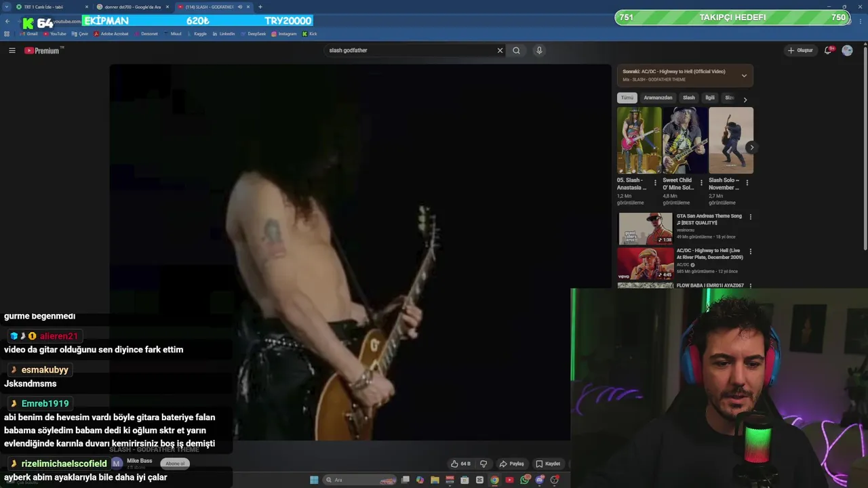
Task: Select the 'Tümü' filter chip
Action: (627, 98)
